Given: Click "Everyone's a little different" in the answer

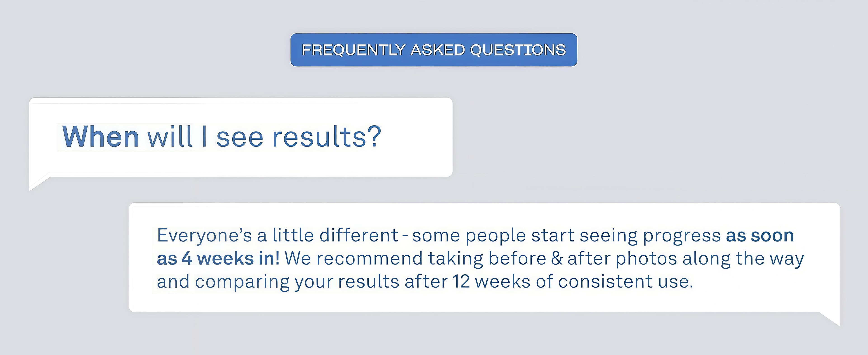Looking at the screenshot, I should coord(278,235).
